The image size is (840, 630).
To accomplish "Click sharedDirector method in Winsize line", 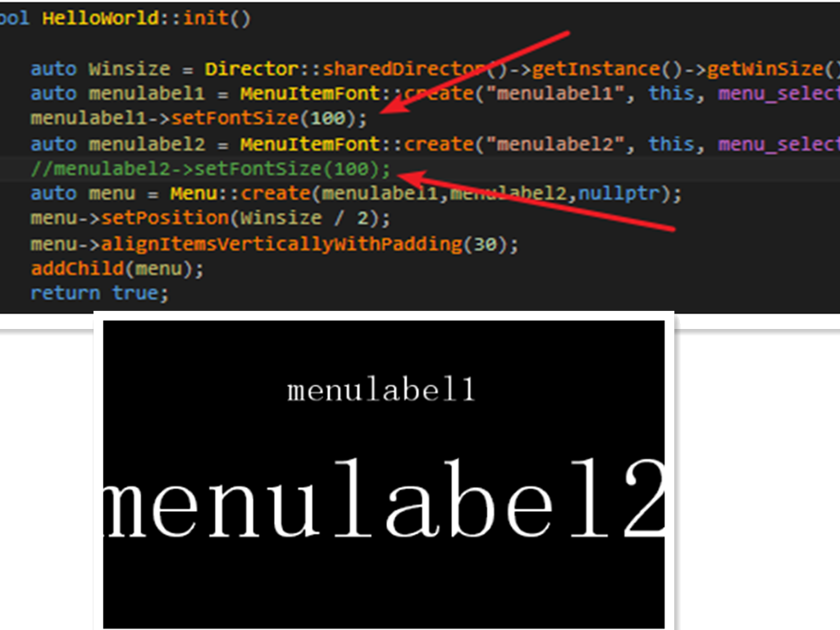I will point(404,69).
